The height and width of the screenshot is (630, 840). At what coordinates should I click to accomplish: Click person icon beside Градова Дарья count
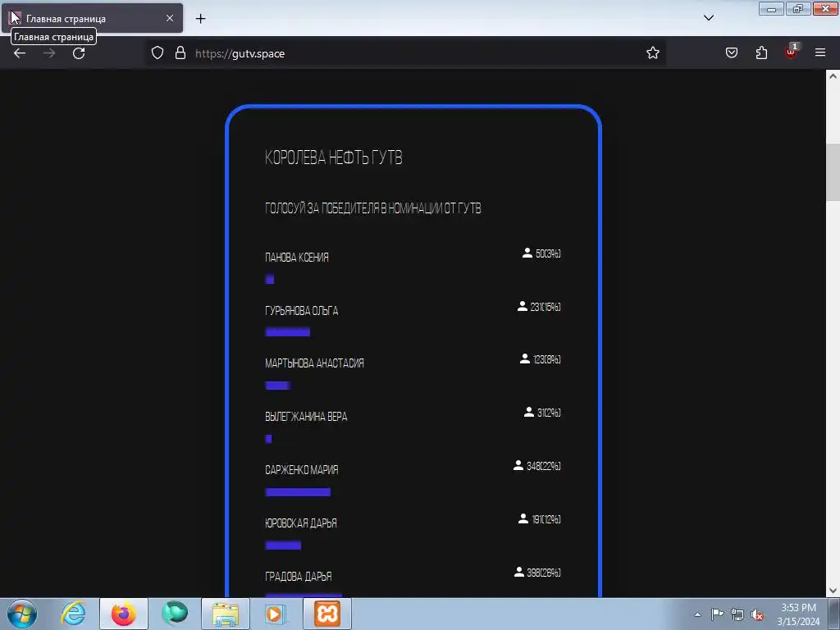[x=518, y=572]
